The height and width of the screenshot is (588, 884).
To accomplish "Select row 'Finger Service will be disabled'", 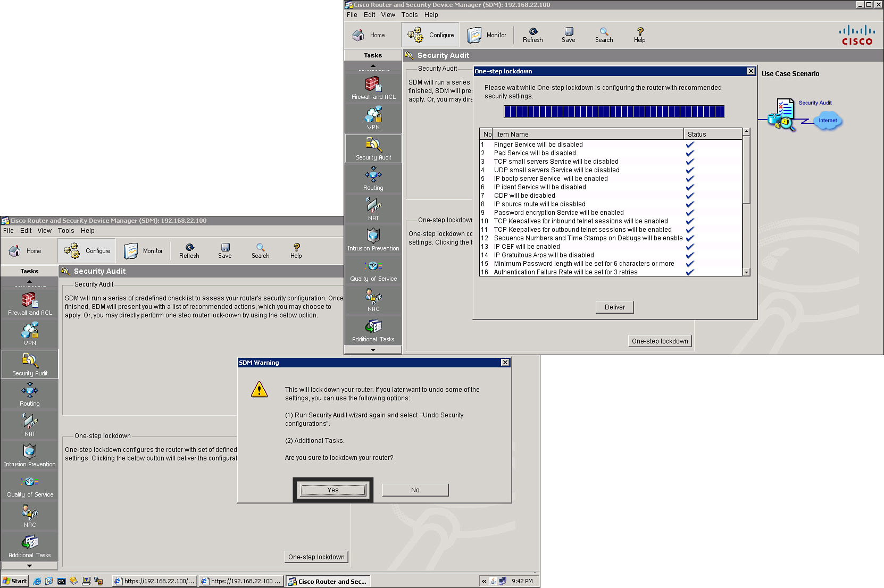I will tap(611, 145).
